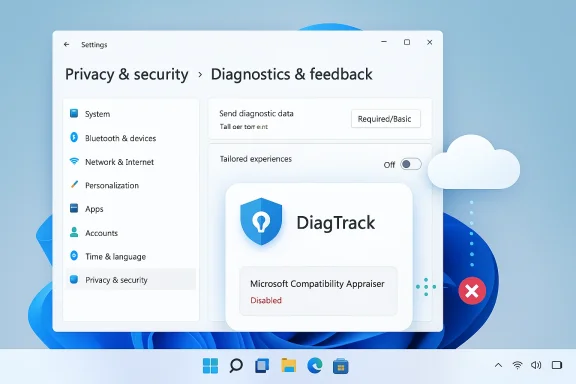Launch Microsoft Edge from the taskbar
Image resolution: width=576 pixels, height=384 pixels.
[315, 366]
